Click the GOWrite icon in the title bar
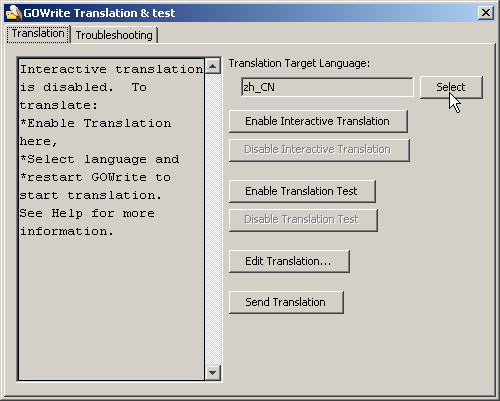500x401 pixels. [x=14, y=13]
